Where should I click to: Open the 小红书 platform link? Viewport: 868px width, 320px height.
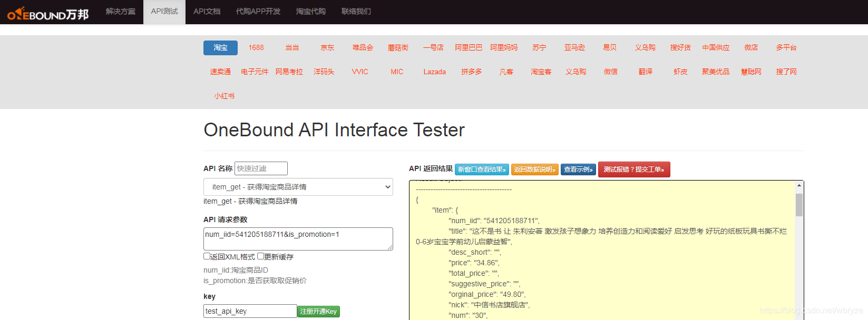(x=225, y=96)
